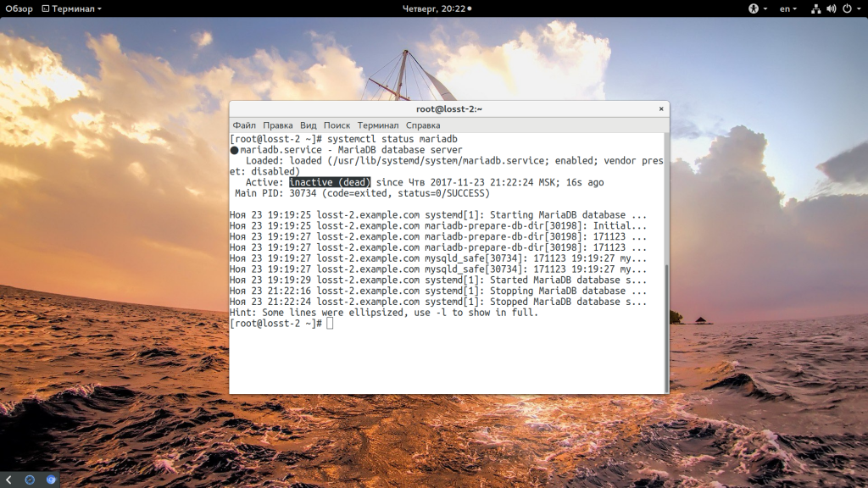Close the terminal window
This screenshot has width=868, height=488.
[x=661, y=109]
